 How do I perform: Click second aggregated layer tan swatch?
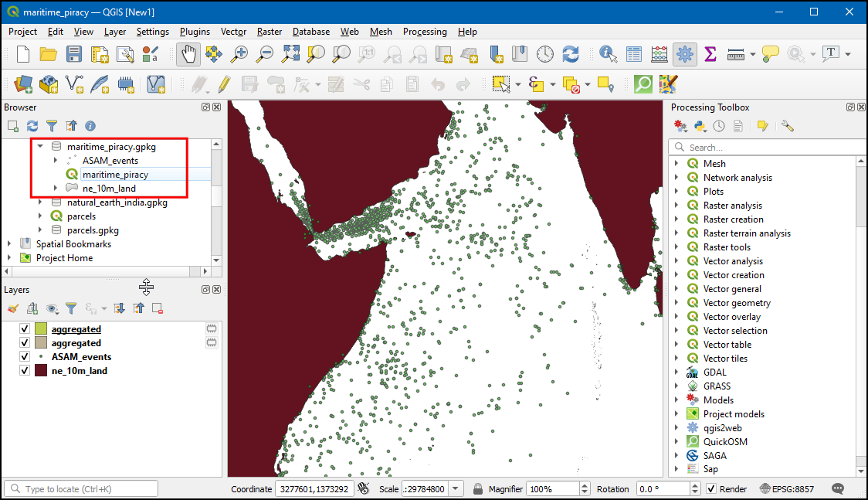click(x=41, y=343)
